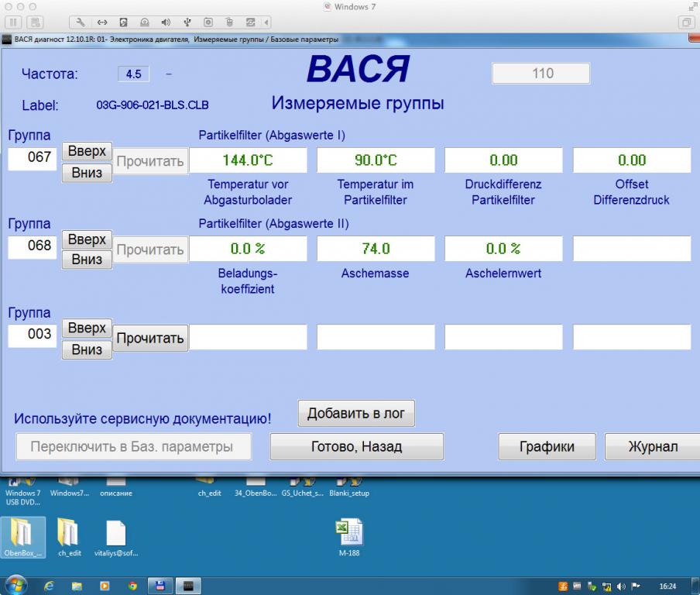This screenshot has height=595, width=700.
Task: Click the tray network status icon
Action: point(607,586)
